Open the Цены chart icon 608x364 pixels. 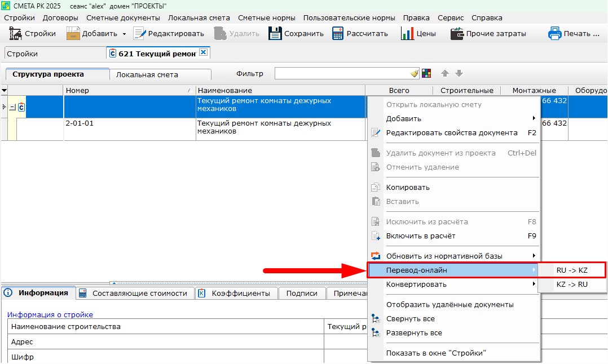click(x=407, y=34)
